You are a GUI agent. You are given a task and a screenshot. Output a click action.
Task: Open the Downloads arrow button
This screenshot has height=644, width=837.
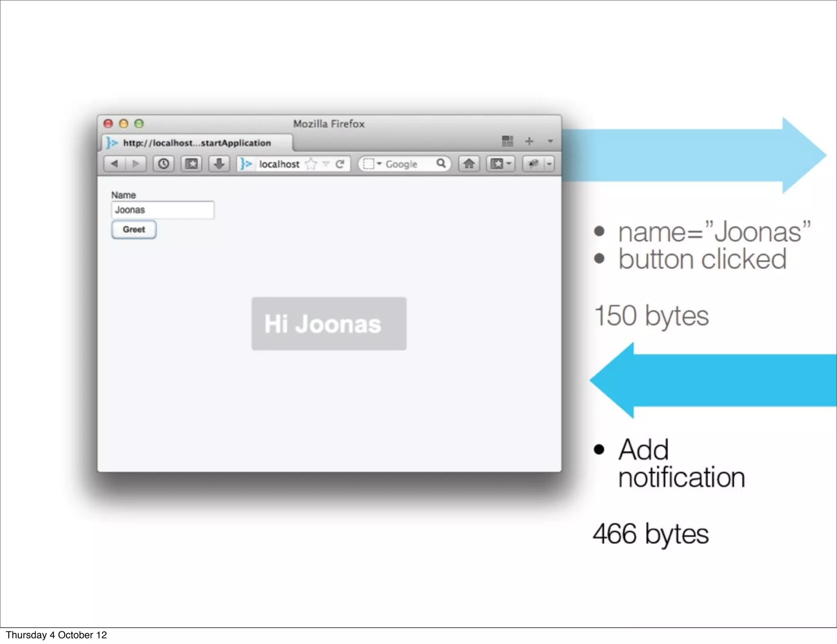(219, 164)
